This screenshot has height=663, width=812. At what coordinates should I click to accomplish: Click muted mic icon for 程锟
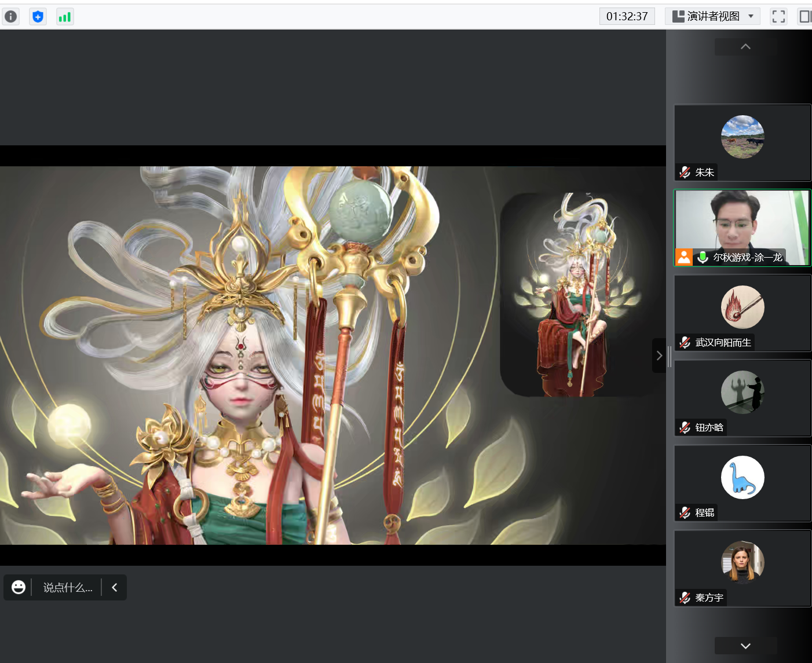(685, 512)
